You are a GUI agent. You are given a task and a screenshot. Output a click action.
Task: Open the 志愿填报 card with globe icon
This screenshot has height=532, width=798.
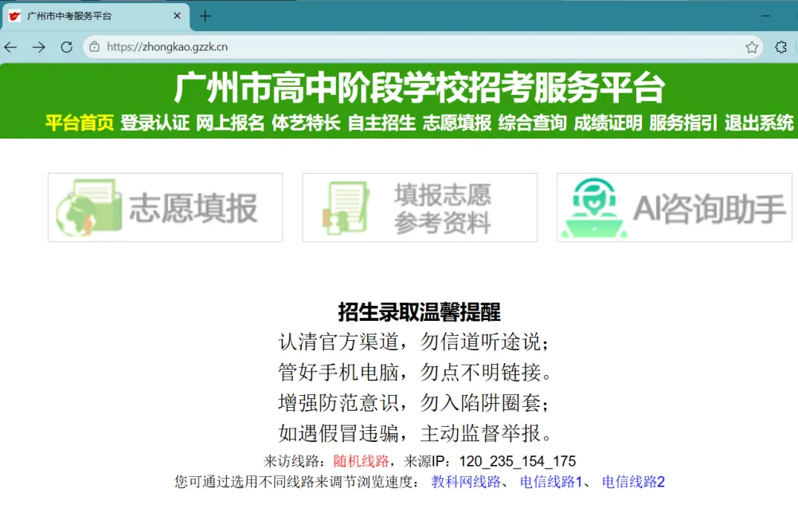(x=166, y=208)
